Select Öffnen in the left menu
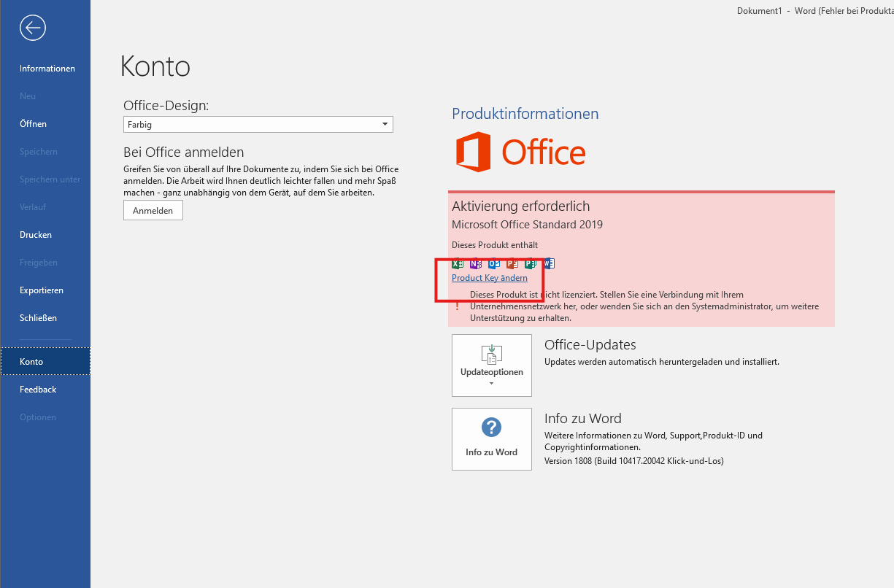894x588 pixels. click(x=33, y=124)
